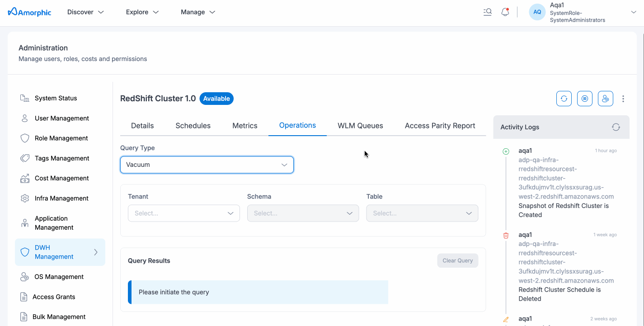Click the User Management person icon
644x326 pixels.
[25, 118]
